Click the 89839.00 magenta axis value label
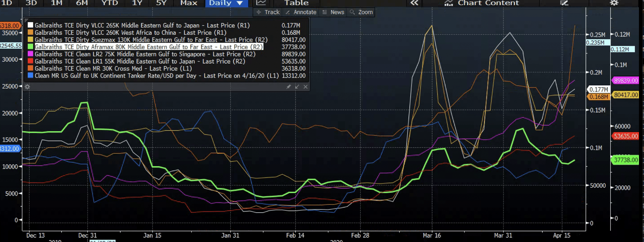Screen dimensions: 644x242 click(626, 81)
